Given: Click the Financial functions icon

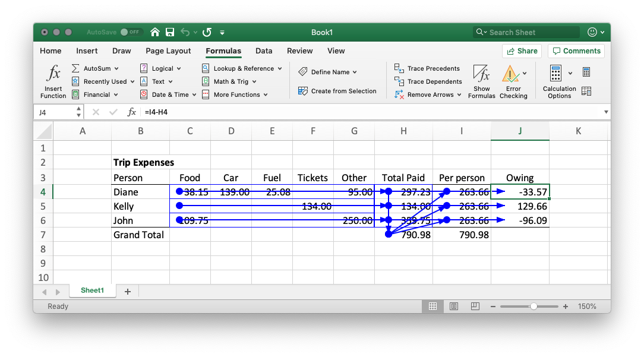Looking at the screenshot, I should pos(75,94).
